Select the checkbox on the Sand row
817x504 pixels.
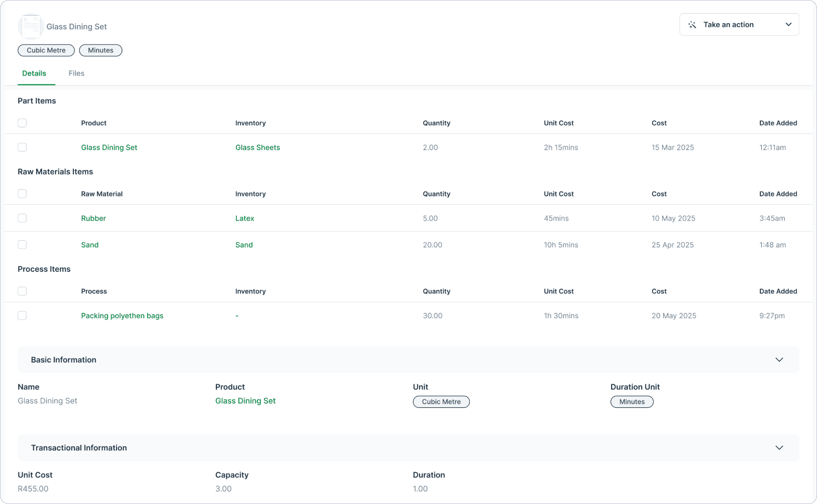[x=22, y=245]
